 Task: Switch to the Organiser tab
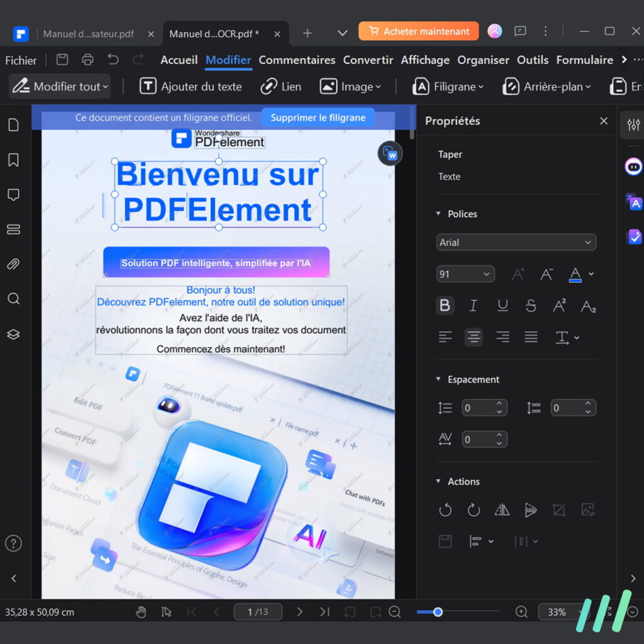pyautogui.click(x=483, y=60)
